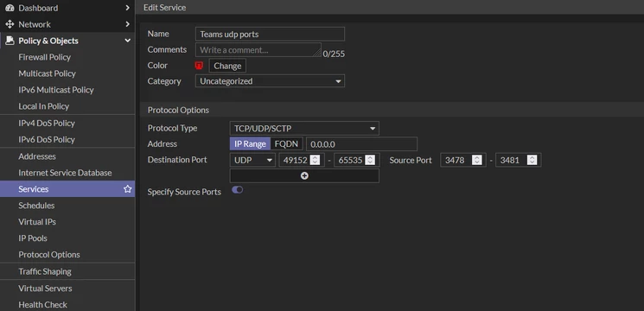The image size is (644, 311).
Task: Click the Change color button
Action: [227, 66]
